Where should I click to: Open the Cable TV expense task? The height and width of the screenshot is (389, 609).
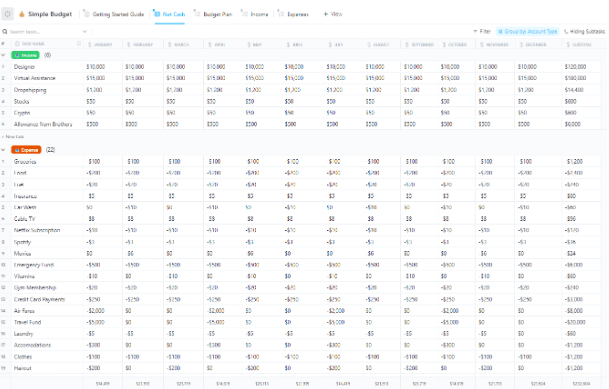pos(24,219)
